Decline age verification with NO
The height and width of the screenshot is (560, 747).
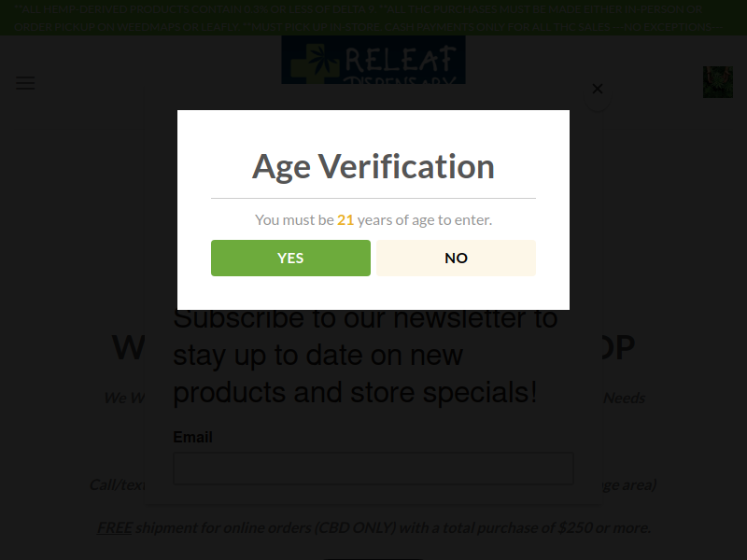click(x=456, y=258)
